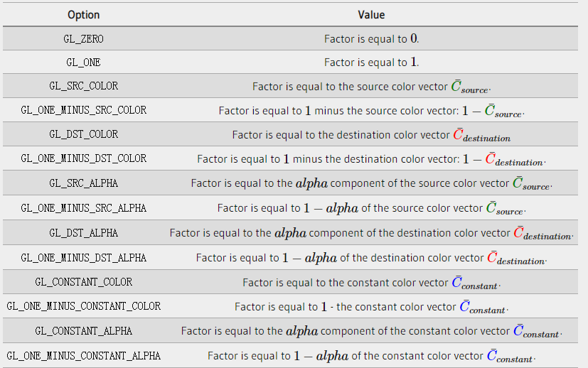The height and width of the screenshot is (368, 588).
Task: Click the green source symbol in the GL_SRC_COLOR row
Action: [470, 87]
